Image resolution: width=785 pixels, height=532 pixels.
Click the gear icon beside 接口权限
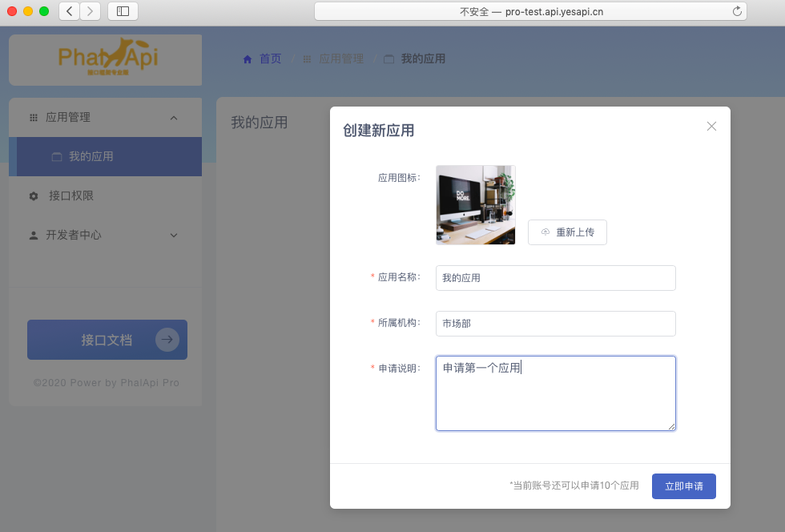click(34, 196)
